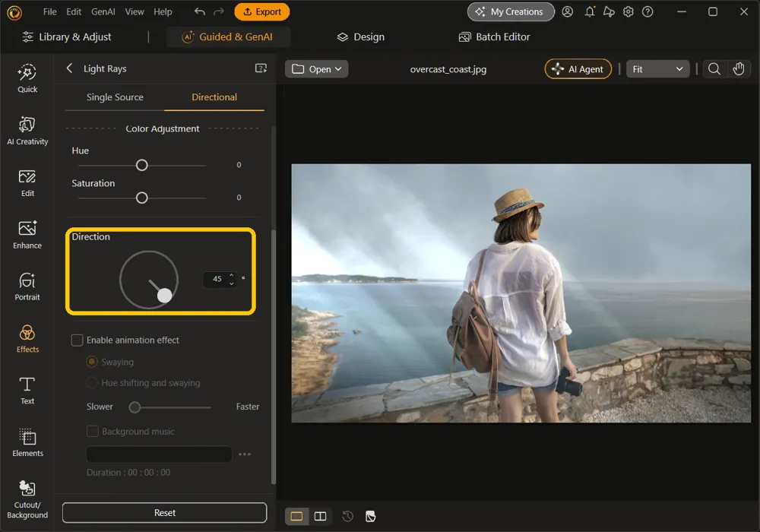
Task: Enable animation effect checkbox
Action: (77, 340)
